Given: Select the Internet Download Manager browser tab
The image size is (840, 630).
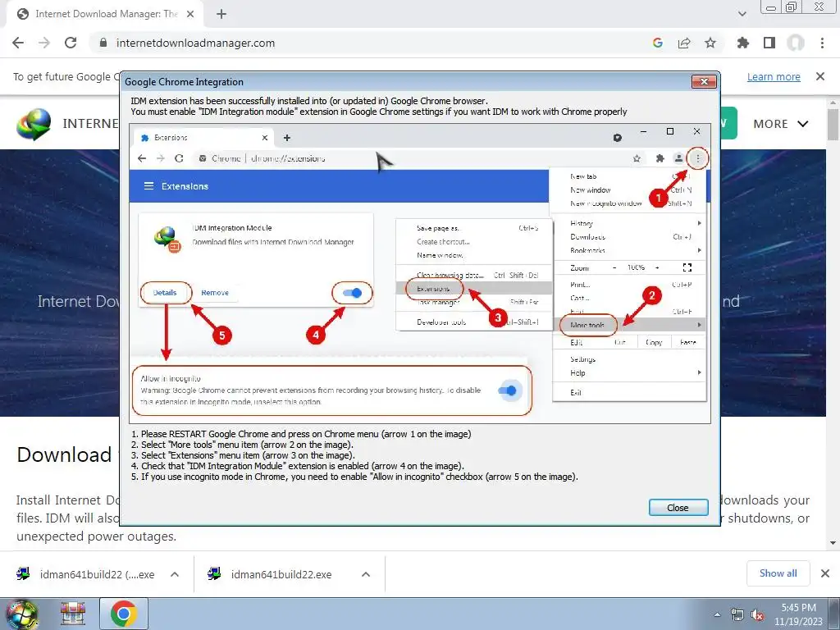Looking at the screenshot, I should pos(105,14).
